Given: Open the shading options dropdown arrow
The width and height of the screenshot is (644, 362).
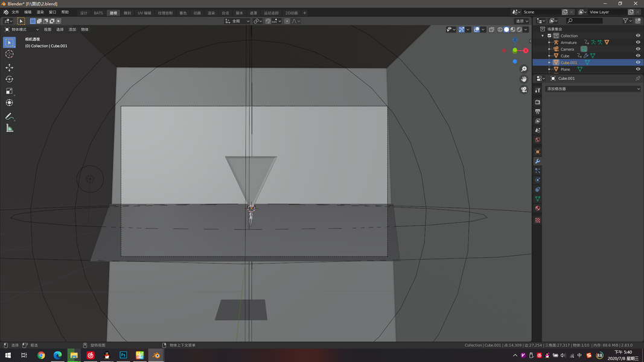Looking at the screenshot, I should 526,30.
